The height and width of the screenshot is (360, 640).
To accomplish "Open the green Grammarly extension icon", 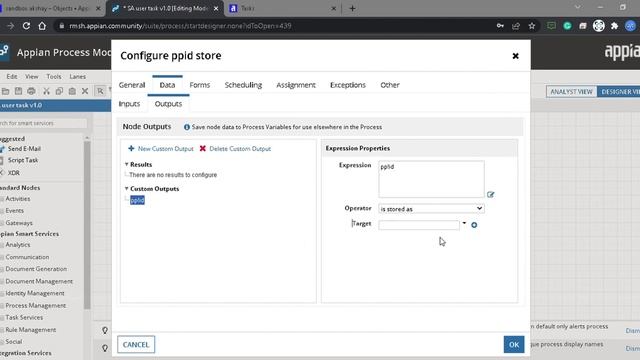I will pyautogui.click(x=567, y=26).
